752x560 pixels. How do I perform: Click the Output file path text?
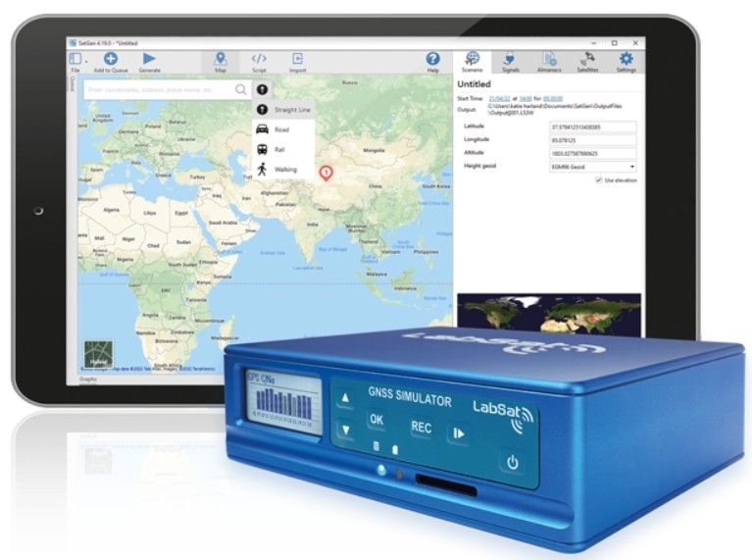tap(555, 109)
